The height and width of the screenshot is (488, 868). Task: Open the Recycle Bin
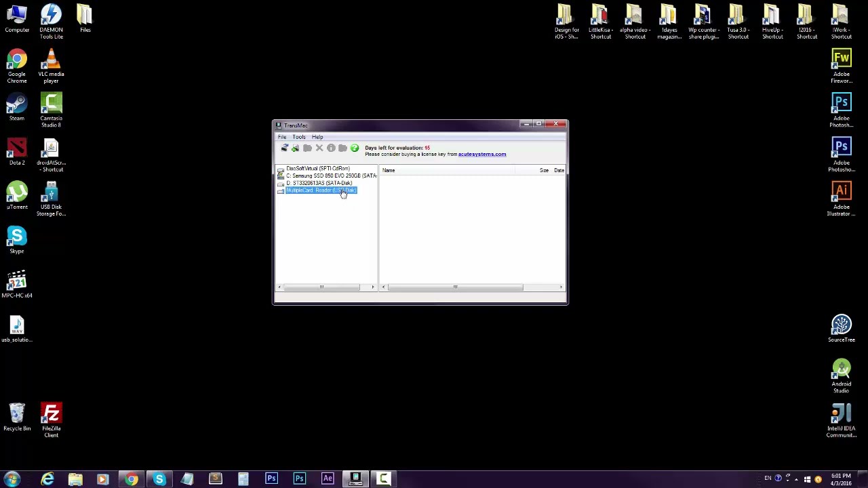click(x=17, y=418)
